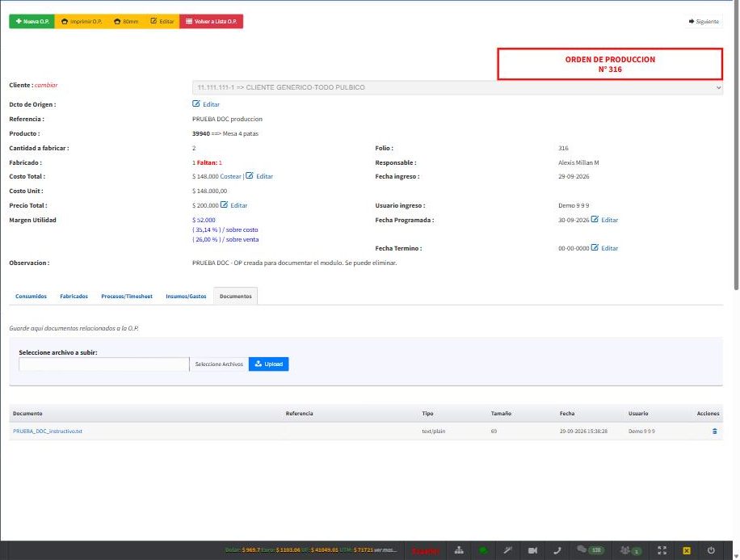Click the file path input field

point(104,364)
